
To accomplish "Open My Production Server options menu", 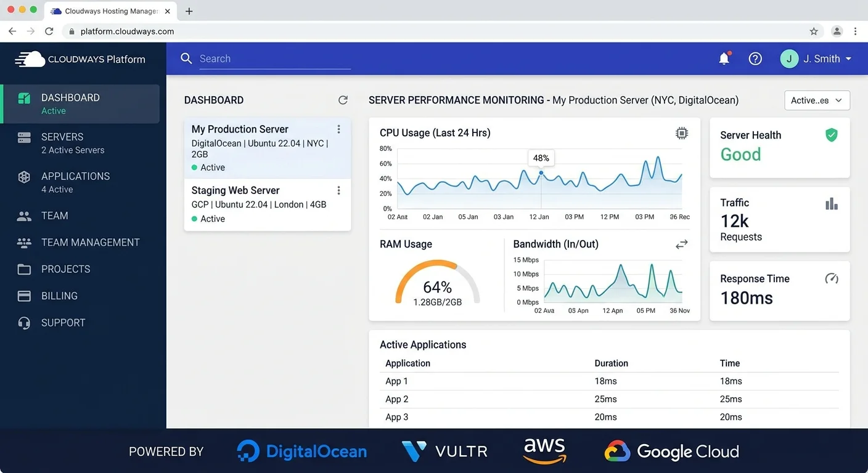I will [338, 129].
